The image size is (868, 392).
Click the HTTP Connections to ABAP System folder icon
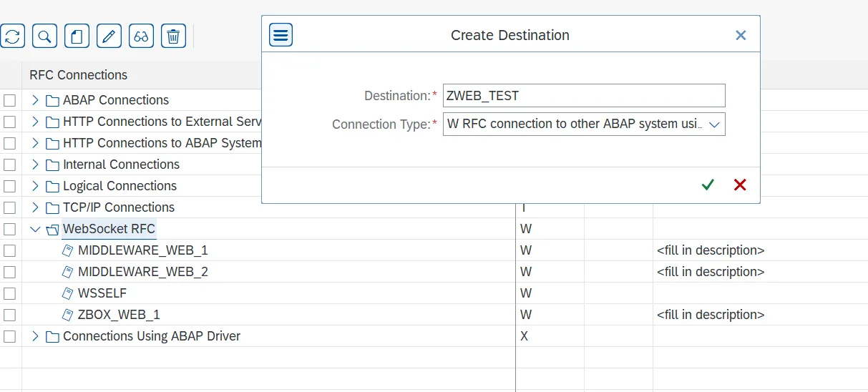point(52,143)
